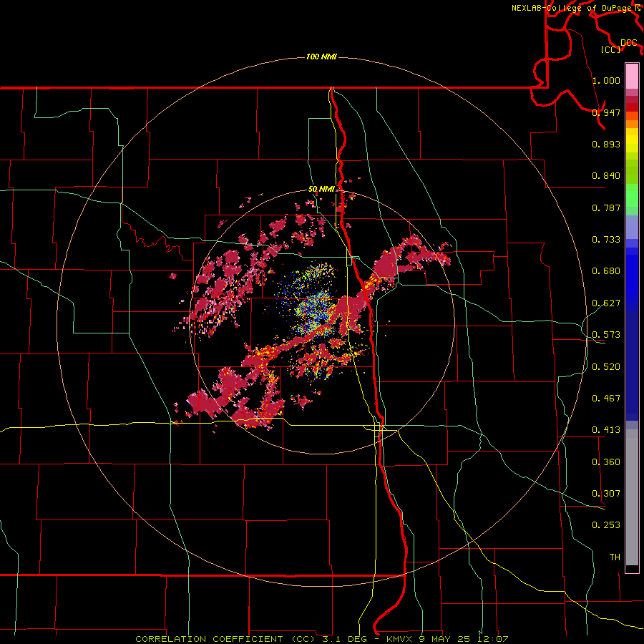This screenshot has height=644, width=644.
Task: Click the TH threshold label on legend
Action: (x=615, y=557)
